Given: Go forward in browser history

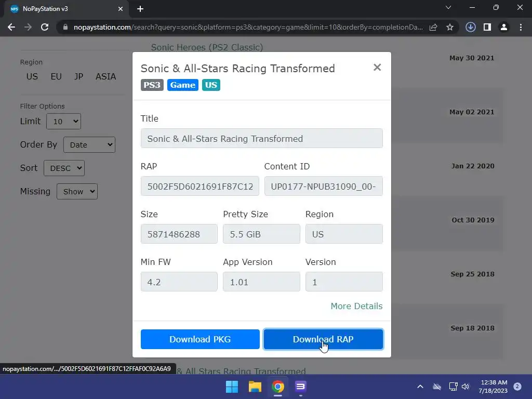Looking at the screenshot, I should (x=28, y=27).
